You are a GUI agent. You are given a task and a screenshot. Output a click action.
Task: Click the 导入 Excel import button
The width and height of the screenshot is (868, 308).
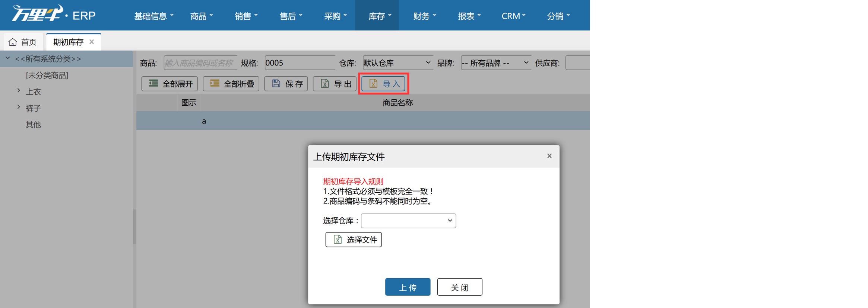tap(383, 84)
